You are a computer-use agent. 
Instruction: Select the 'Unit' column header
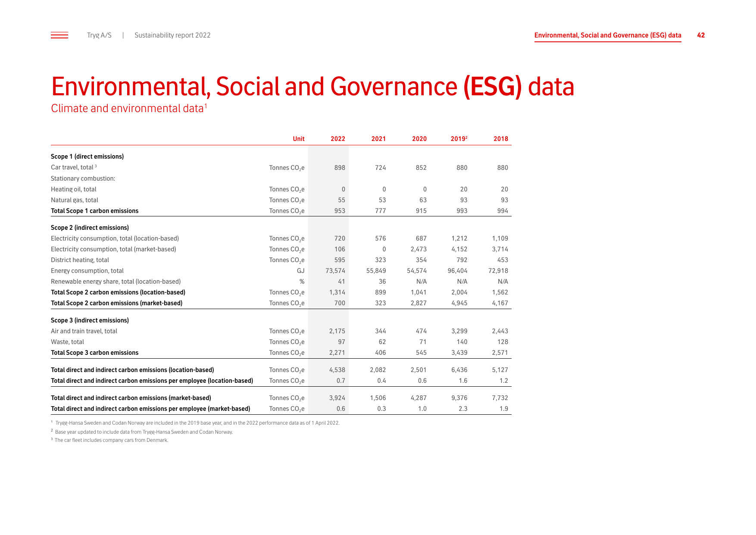tap(299, 139)
